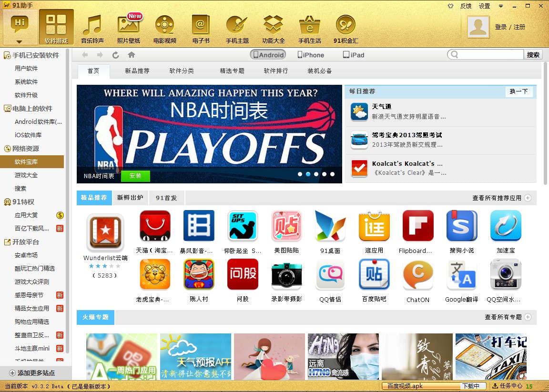The image size is (549, 392).
Task: Go forward with the right arrow
Action: pyautogui.click(x=100, y=55)
